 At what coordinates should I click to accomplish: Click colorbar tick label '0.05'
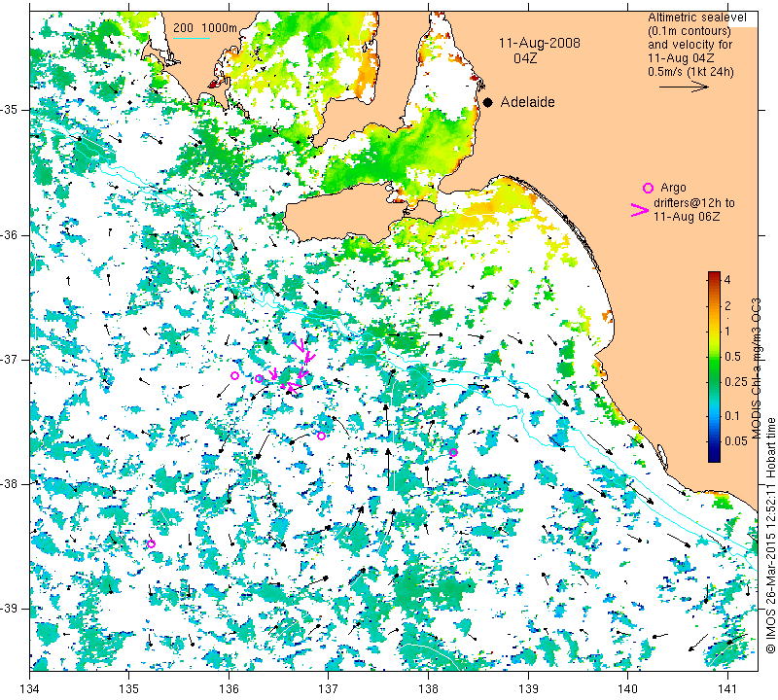coord(736,441)
